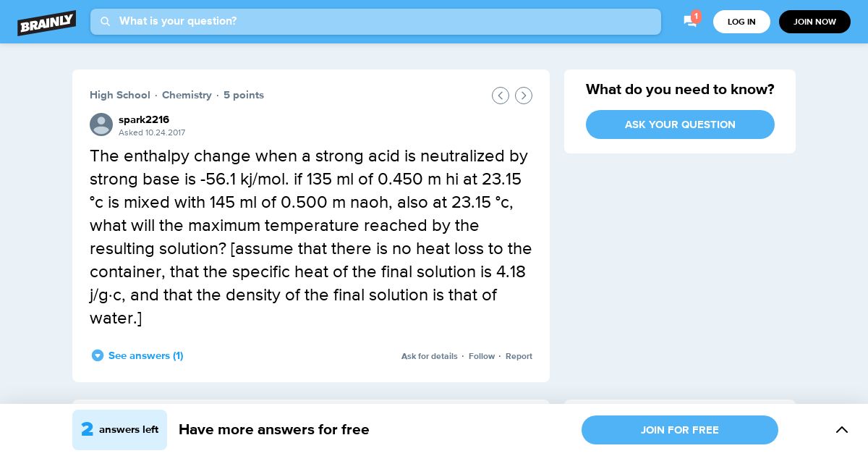Go to previous question arrow
This screenshot has width=868, height=456.
click(501, 96)
